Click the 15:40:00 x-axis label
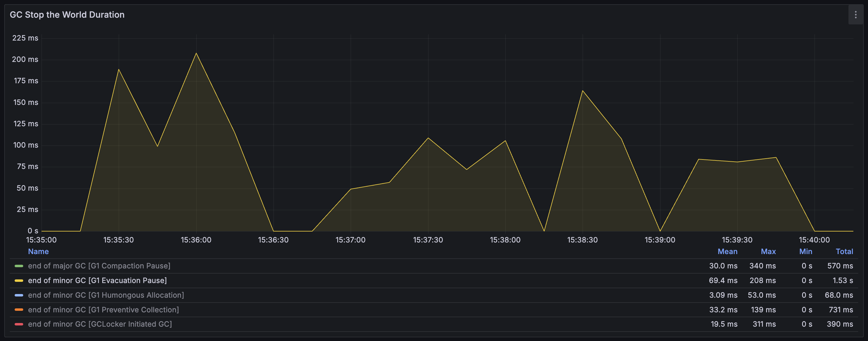The height and width of the screenshot is (341, 868). tap(814, 240)
